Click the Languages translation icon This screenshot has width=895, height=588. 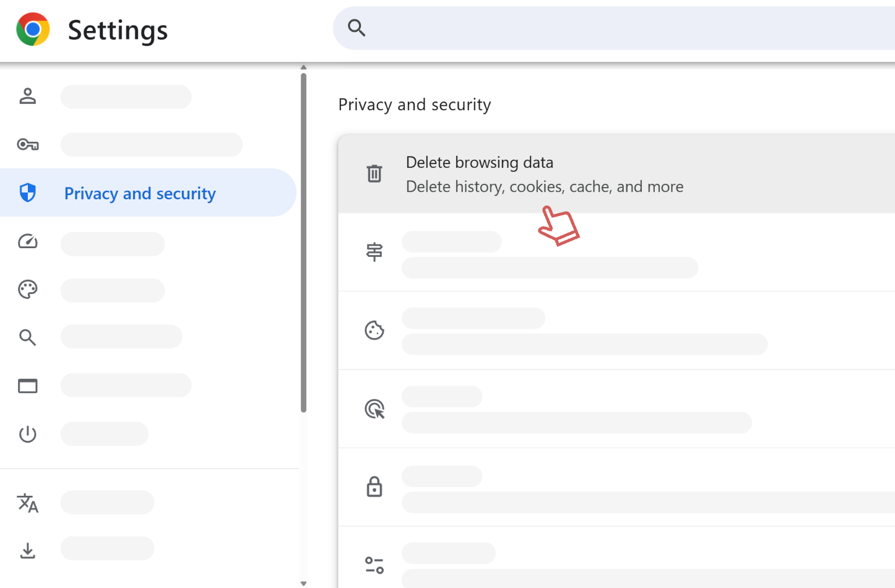tap(28, 504)
